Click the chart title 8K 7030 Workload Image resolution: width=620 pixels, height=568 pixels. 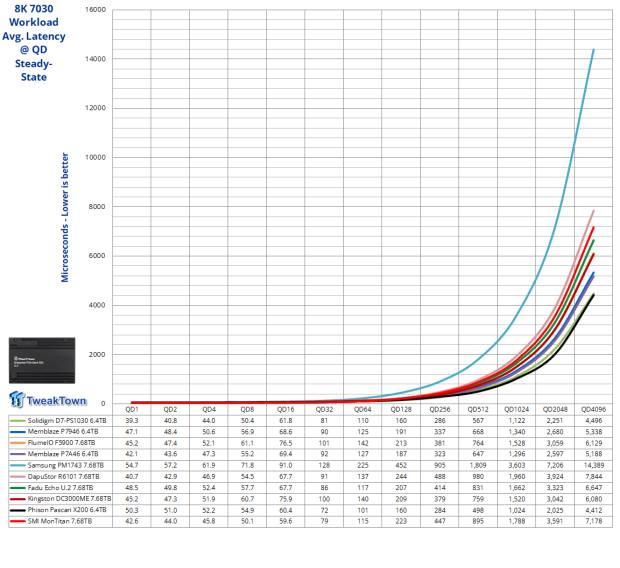click(34, 15)
